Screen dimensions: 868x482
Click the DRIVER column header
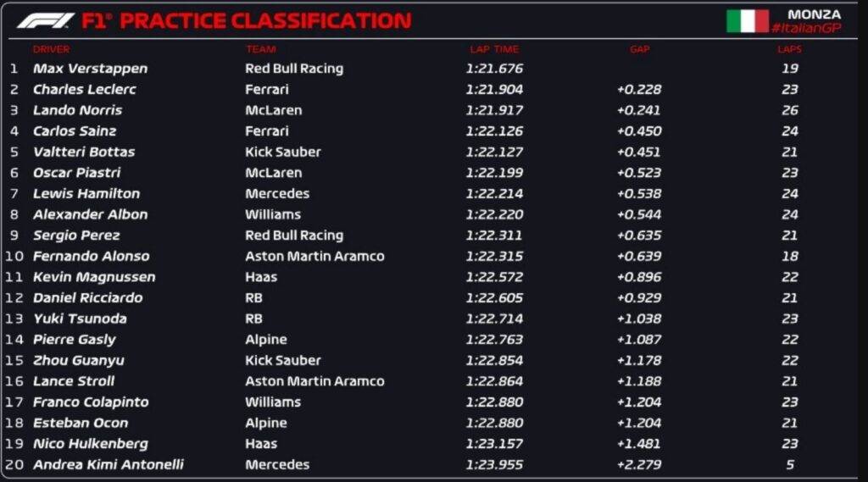point(51,49)
